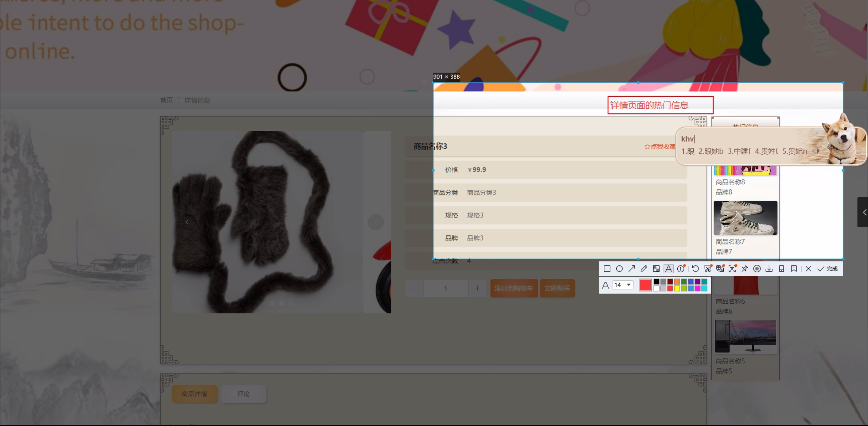This screenshot has height=426, width=868.
Task: Choose the first IME candidate 跟
Action: pos(688,151)
